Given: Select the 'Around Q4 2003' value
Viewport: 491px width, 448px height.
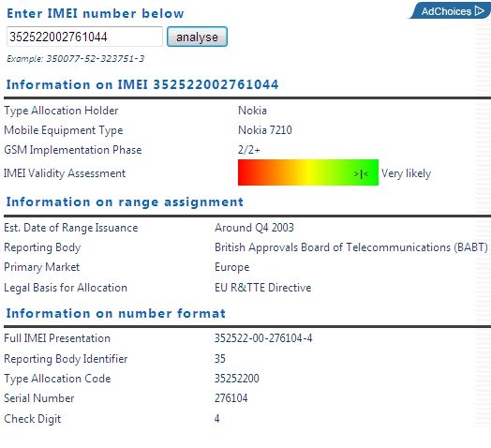Looking at the screenshot, I should (254, 228).
